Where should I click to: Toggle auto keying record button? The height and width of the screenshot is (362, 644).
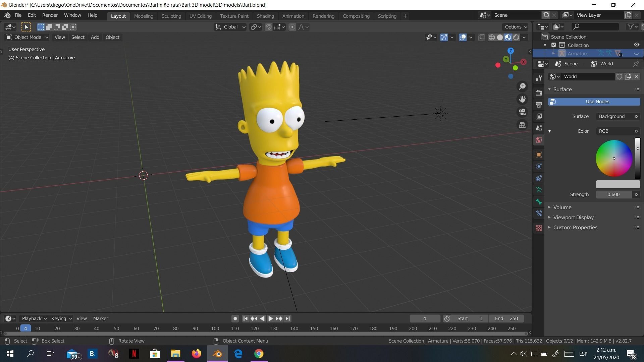tap(235, 318)
